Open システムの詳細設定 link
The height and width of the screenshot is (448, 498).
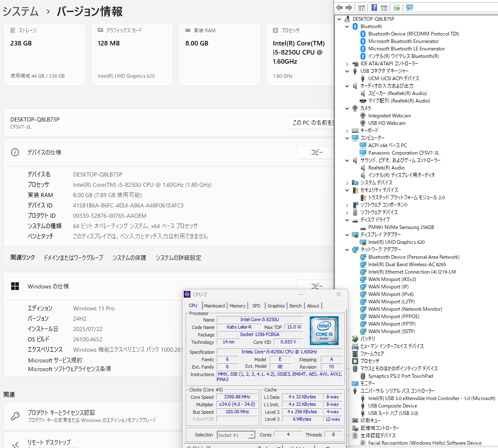pyautogui.click(x=178, y=257)
